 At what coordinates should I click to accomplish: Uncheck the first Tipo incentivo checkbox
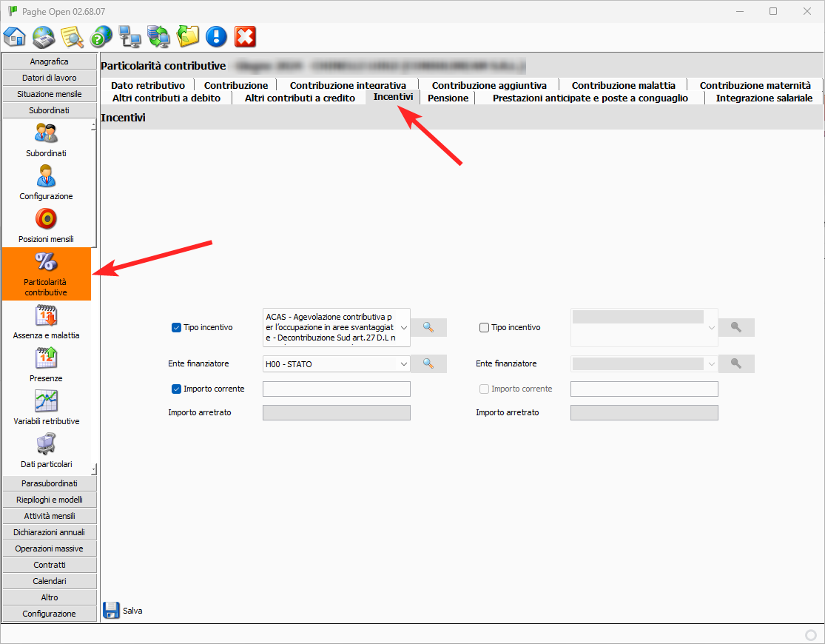pos(176,327)
